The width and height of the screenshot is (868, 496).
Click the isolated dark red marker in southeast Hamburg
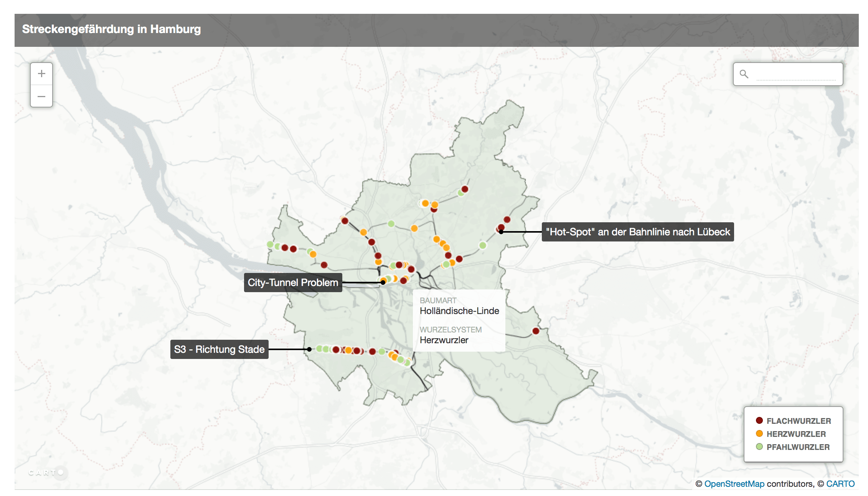coord(536,331)
